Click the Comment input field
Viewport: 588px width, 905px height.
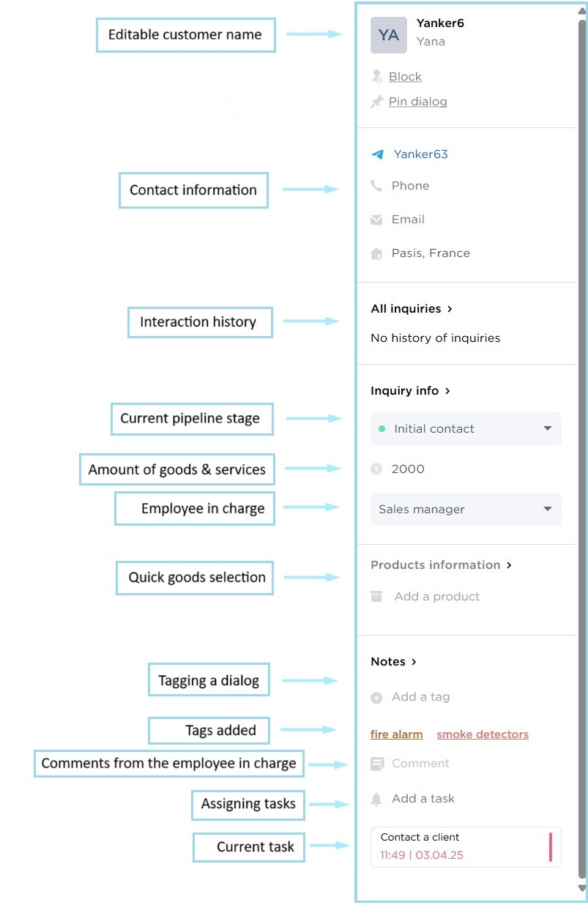pos(420,764)
